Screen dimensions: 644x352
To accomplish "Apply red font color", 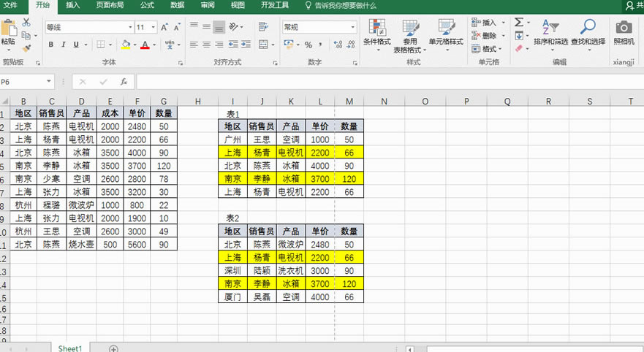I will point(145,45).
